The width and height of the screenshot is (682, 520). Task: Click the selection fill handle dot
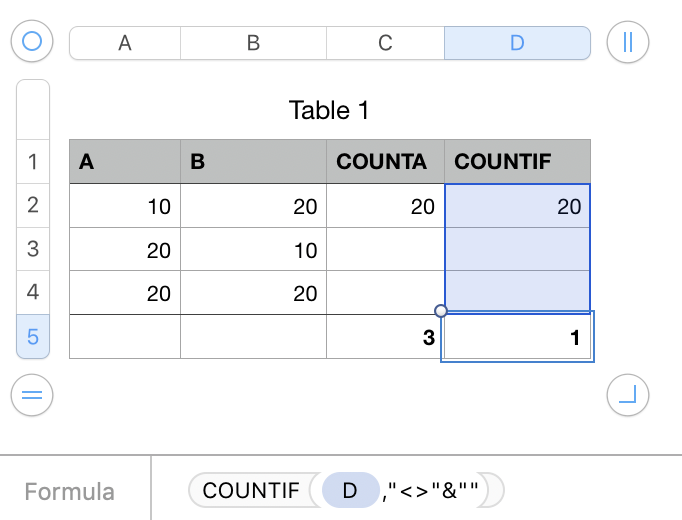pyautogui.click(x=441, y=310)
